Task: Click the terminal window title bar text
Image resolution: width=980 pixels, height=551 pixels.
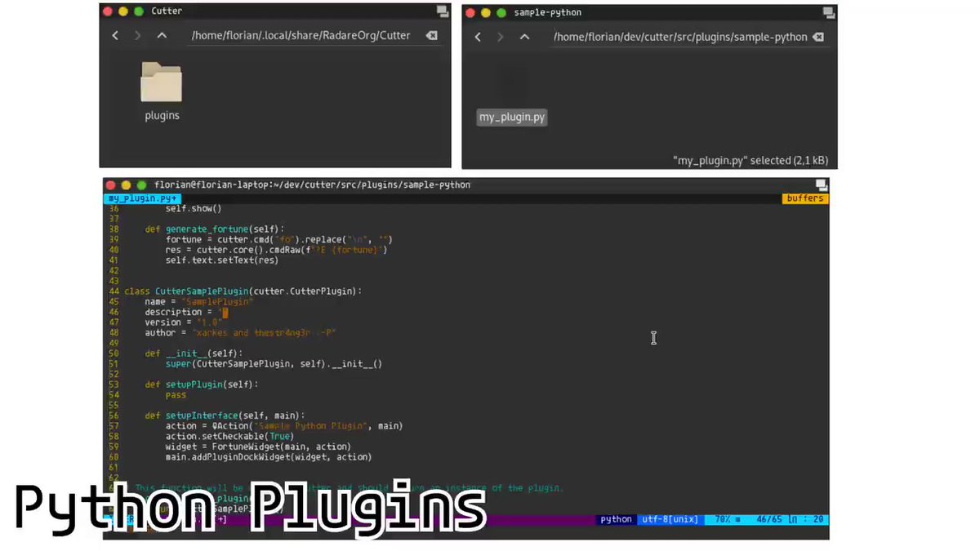Action: pyautogui.click(x=312, y=185)
